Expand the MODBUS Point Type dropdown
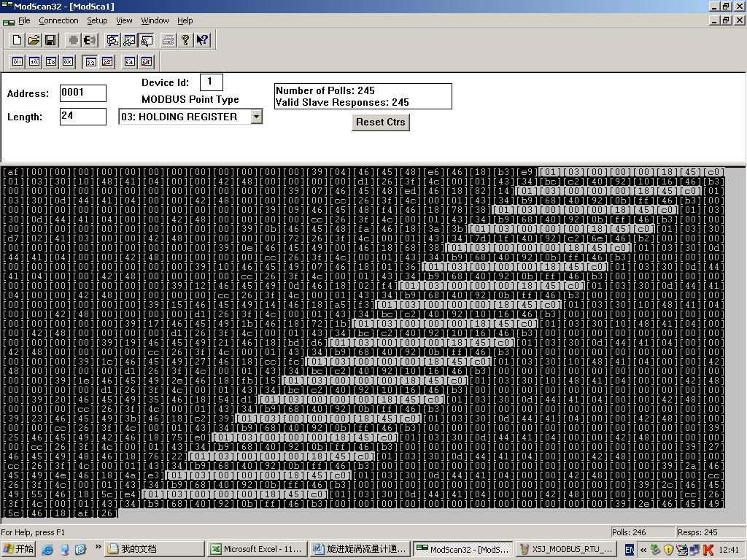The width and height of the screenshot is (747, 560). (256, 117)
